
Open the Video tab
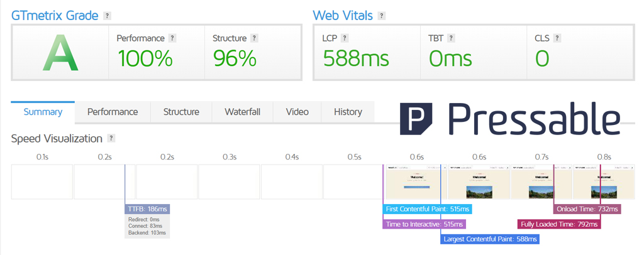click(x=297, y=112)
